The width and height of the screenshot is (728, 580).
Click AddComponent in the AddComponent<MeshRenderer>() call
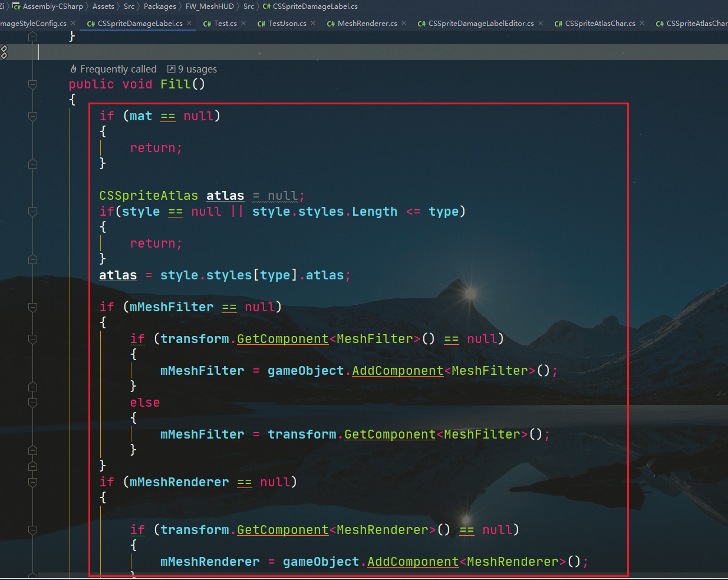(413, 562)
